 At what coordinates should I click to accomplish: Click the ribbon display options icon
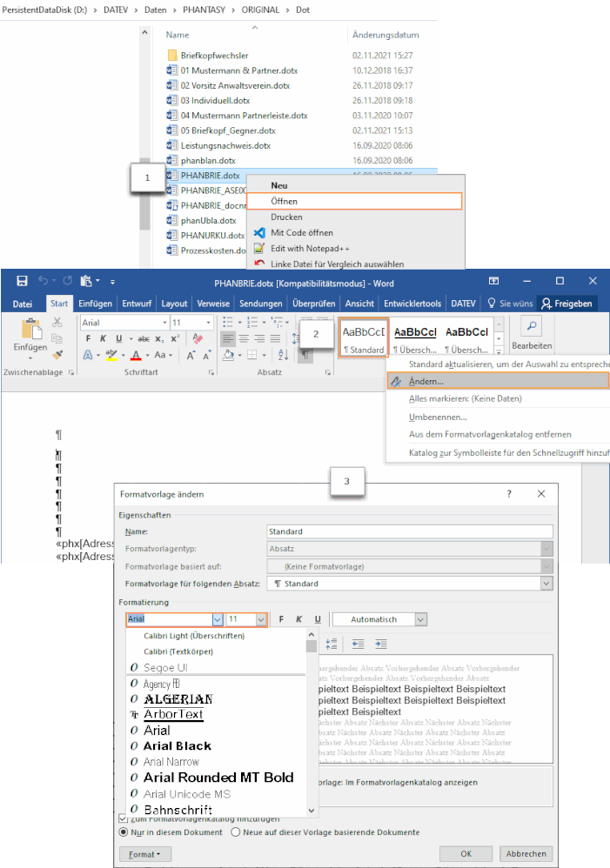(493, 281)
